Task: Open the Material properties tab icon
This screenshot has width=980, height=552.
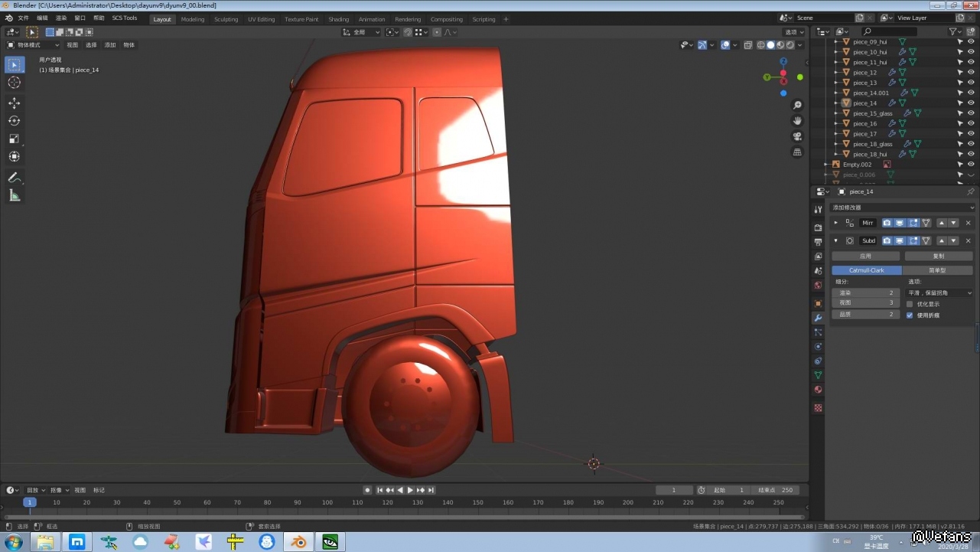Action: click(818, 390)
